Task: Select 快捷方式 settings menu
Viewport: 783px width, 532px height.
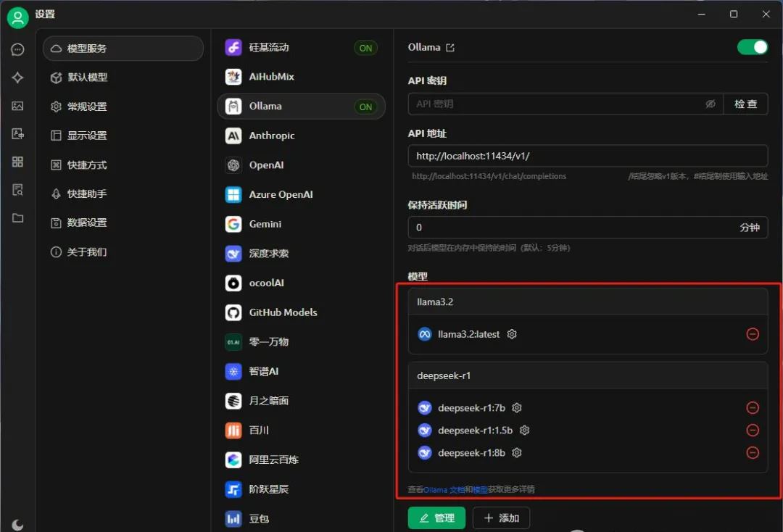Action: tap(123, 165)
